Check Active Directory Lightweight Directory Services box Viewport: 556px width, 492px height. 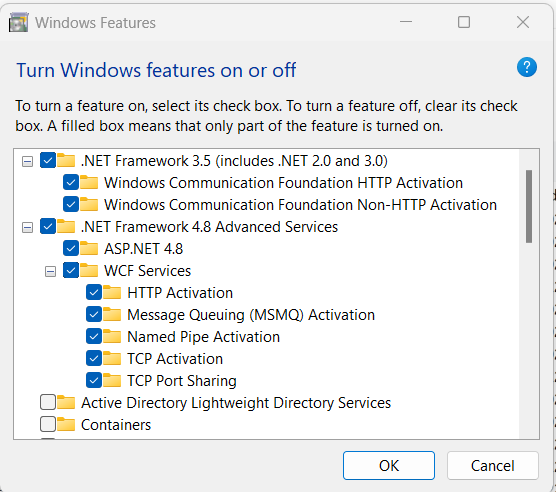pos(48,402)
